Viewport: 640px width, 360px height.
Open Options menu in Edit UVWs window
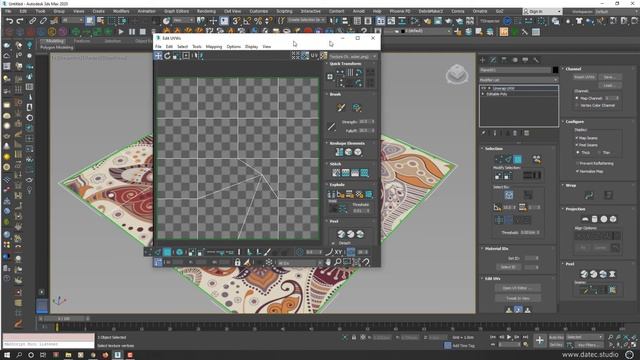tap(233, 47)
